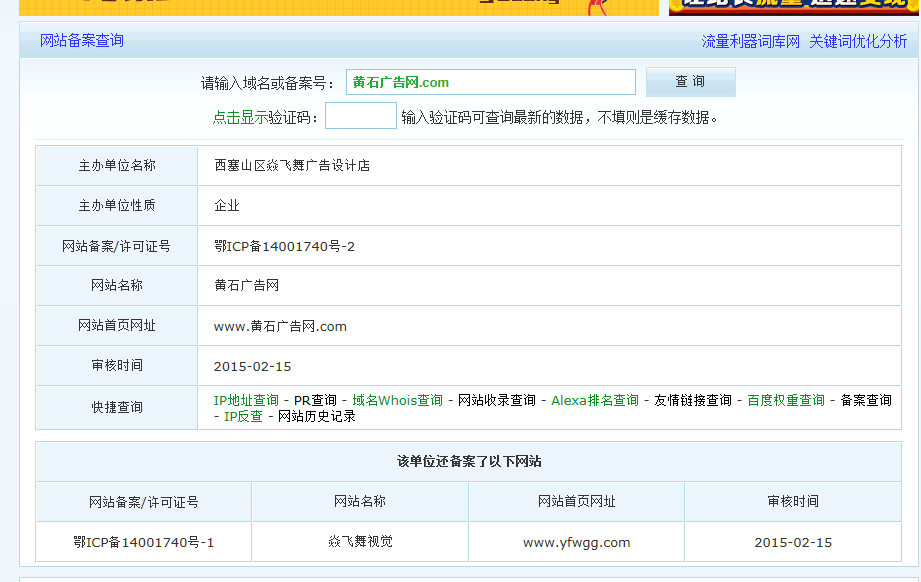Open the 网站收录查询 link
Image resolution: width=921 pixels, height=582 pixels.
[497, 400]
